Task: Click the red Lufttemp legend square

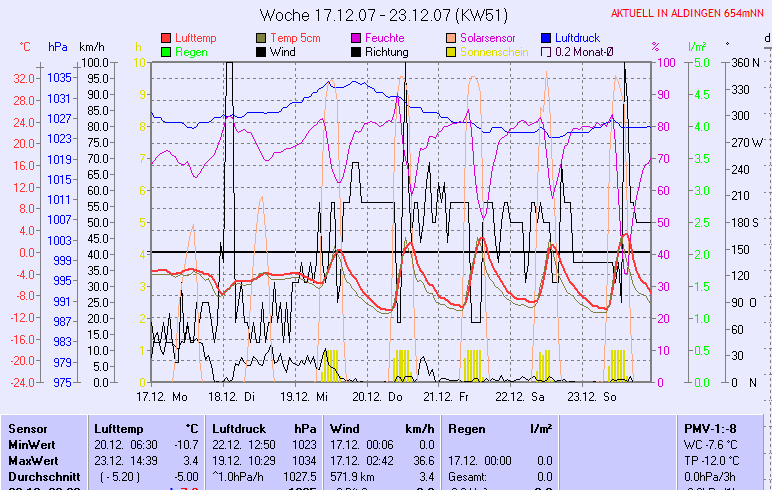Action: [166, 38]
